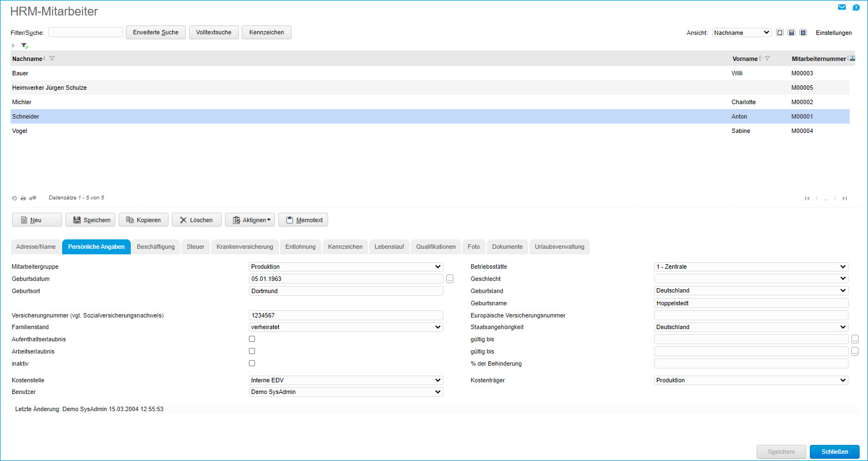Switch to the Foto tab
This screenshot has width=868, height=461.
pyautogui.click(x=474, y=247)
